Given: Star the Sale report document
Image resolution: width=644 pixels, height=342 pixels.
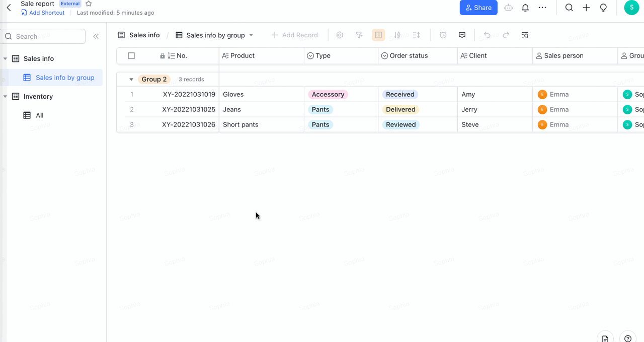Looking at the screenshot, I should tap(89, 4).
